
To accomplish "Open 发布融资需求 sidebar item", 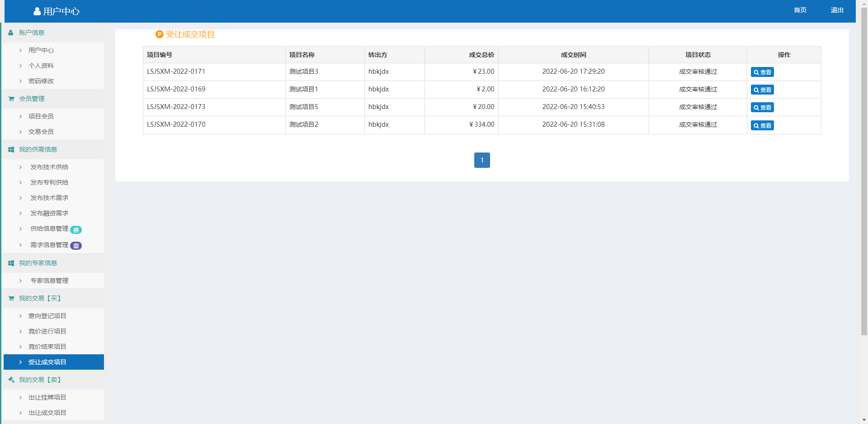I will point(53,213).
